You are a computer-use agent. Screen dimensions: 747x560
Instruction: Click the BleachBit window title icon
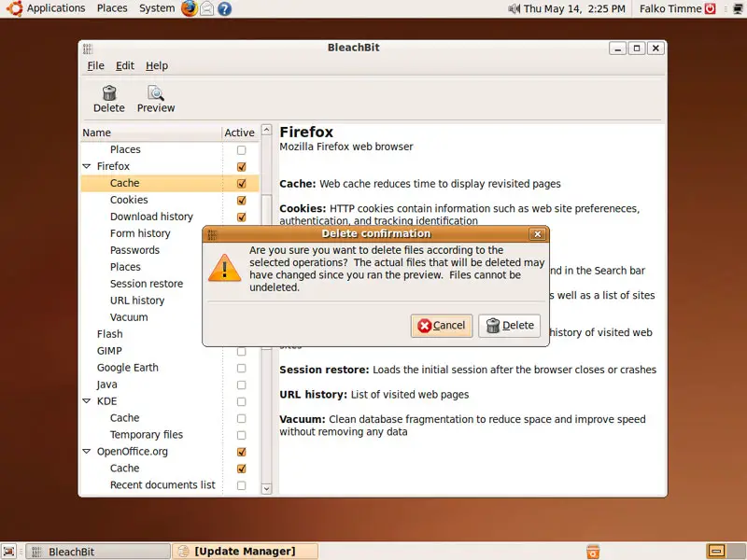[x=88, y=49]
